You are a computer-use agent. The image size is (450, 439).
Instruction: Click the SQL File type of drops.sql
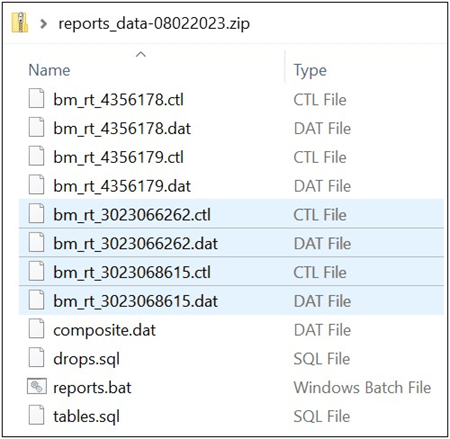coord(322,359)
